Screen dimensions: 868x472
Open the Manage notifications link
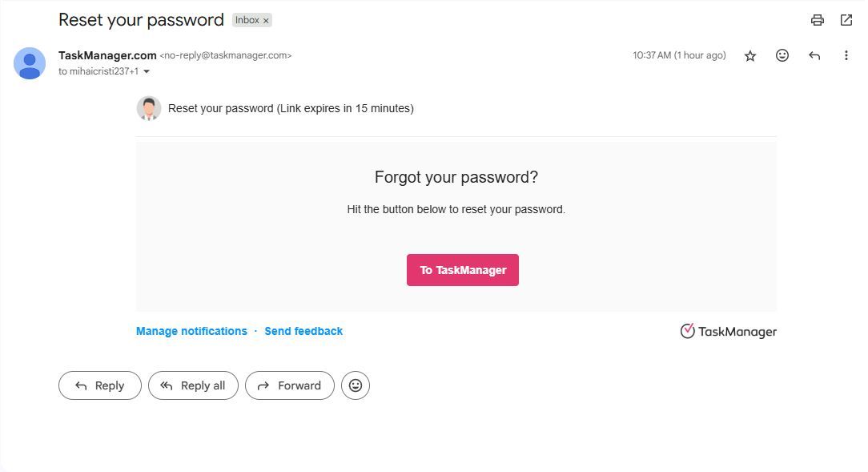pos(191,331)
